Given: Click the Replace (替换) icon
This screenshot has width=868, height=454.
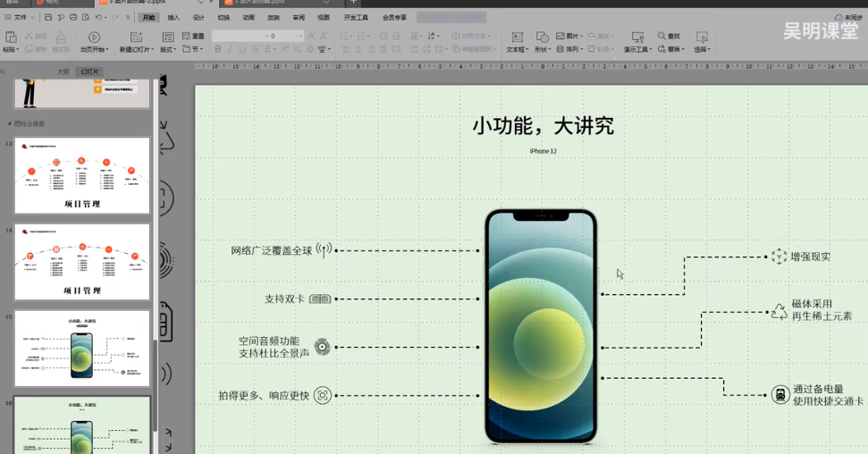Looking at the screenshot, I should coord(662,49).
